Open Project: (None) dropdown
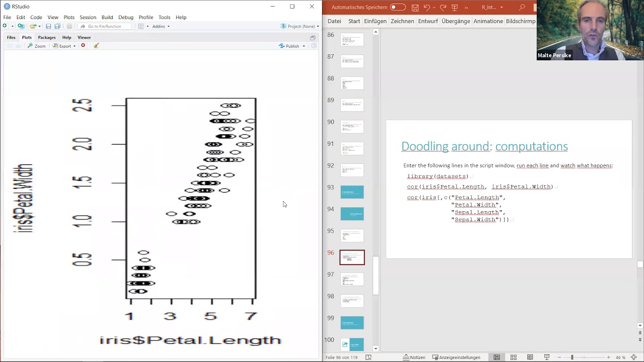644x362 pixels. (x=300, y=26)
